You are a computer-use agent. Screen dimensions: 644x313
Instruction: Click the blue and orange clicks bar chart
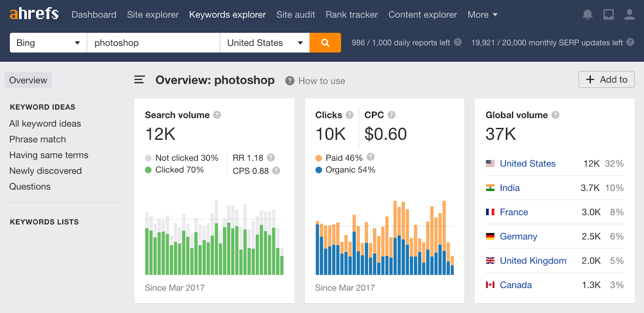pyautogui.click(x=385, y=237)
